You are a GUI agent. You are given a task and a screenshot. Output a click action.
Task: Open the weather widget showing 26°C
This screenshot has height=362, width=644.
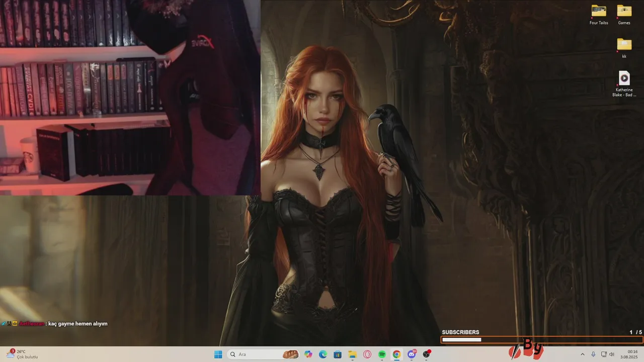(x=23, y=354)
